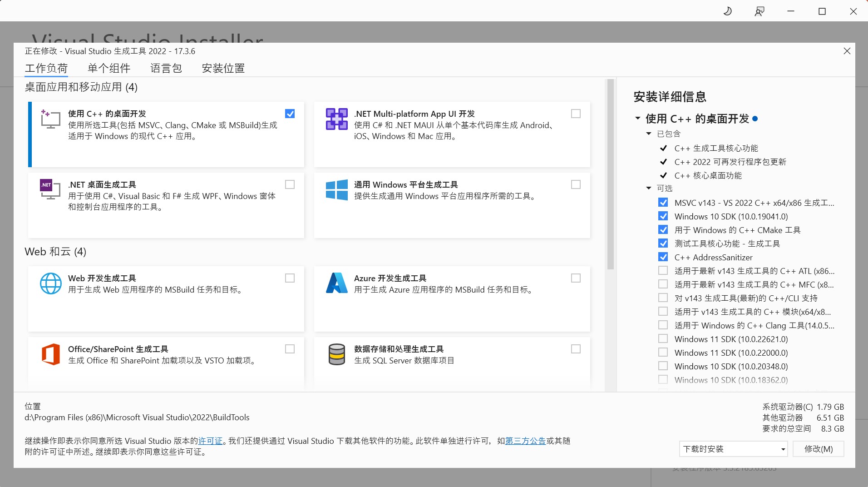Switch to the 工作负荷 tab

[46, 68]
